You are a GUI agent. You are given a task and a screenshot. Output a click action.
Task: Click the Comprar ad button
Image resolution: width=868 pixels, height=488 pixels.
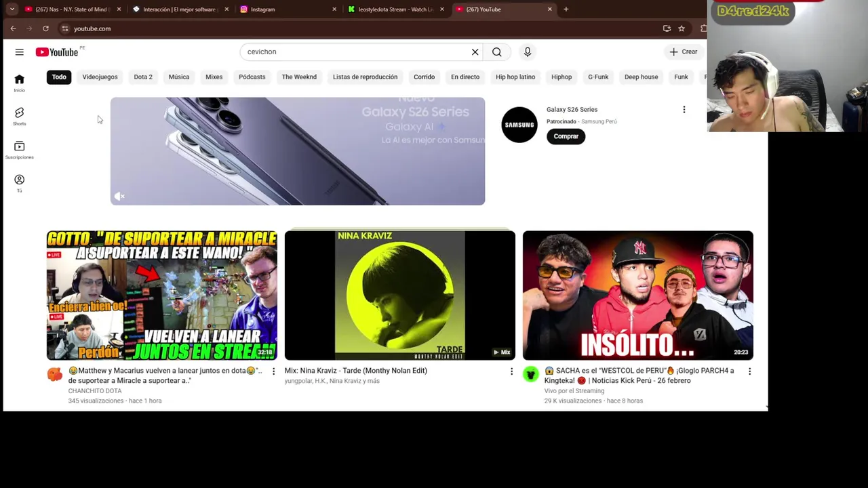[x=566, y=136]
